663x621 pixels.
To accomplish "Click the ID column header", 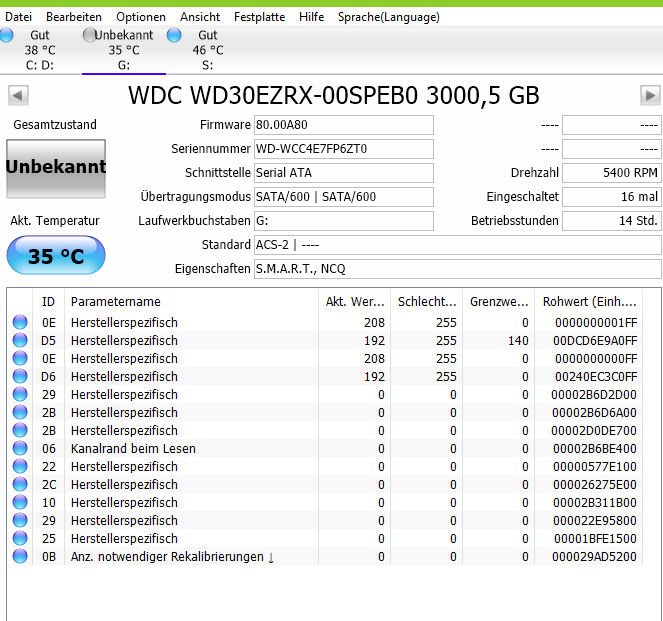I will point(48,302).
